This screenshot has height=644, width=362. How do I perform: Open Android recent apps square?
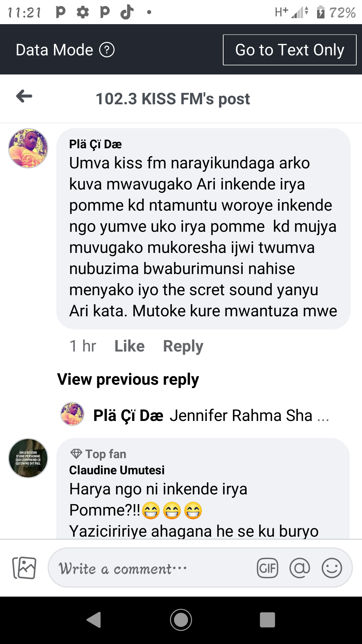tap(267, 620)
